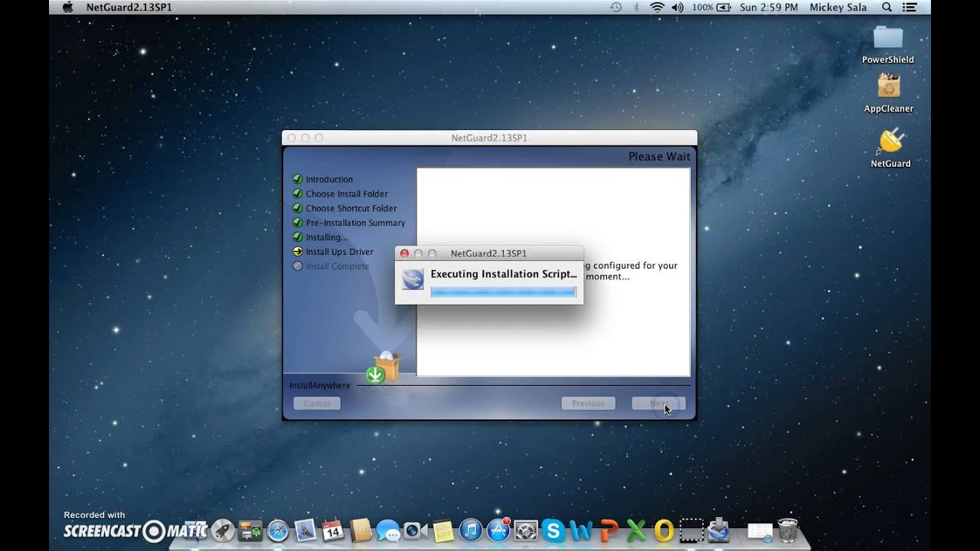Open Contacts from the dock
980x551 pixels.
(x=361, y=530)
